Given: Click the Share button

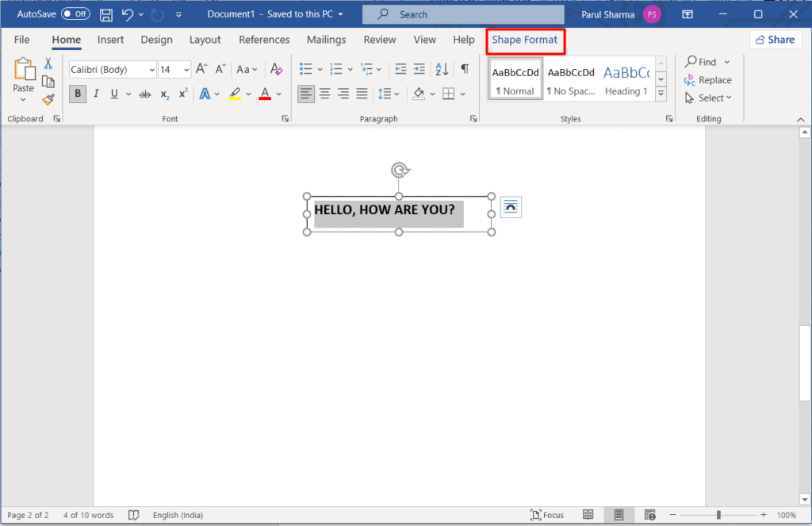Looking at the screenshot, I should [776, 40].
